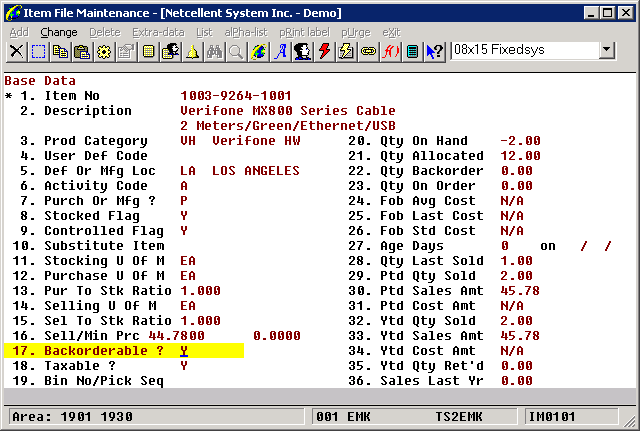The image size is (640, 431).
Task: Open the Add menu
Action: 19,32
